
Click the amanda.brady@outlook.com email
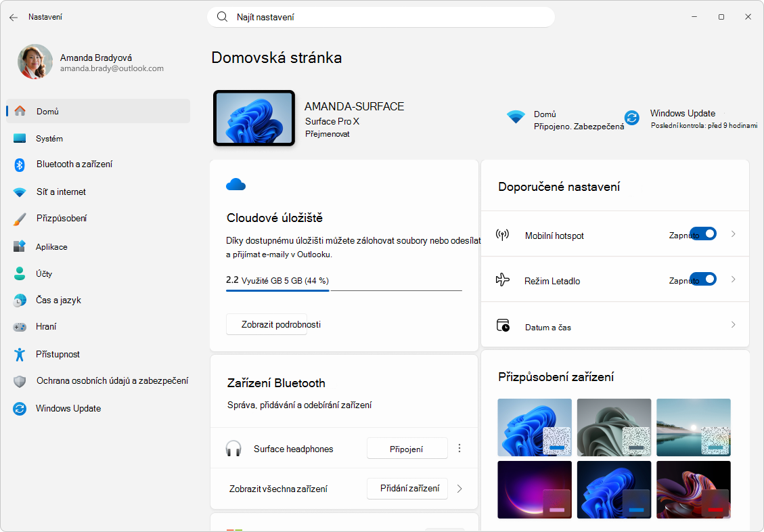pos(112,68)
